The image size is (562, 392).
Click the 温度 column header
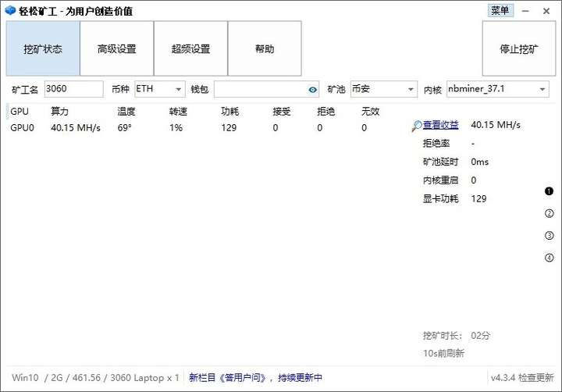(x=126, y=112)
